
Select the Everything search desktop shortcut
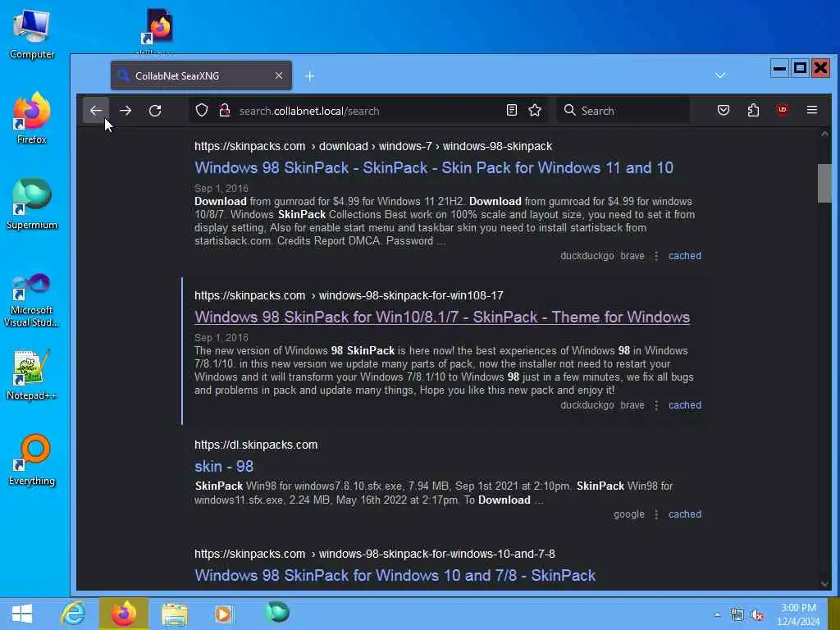(32, 461)
